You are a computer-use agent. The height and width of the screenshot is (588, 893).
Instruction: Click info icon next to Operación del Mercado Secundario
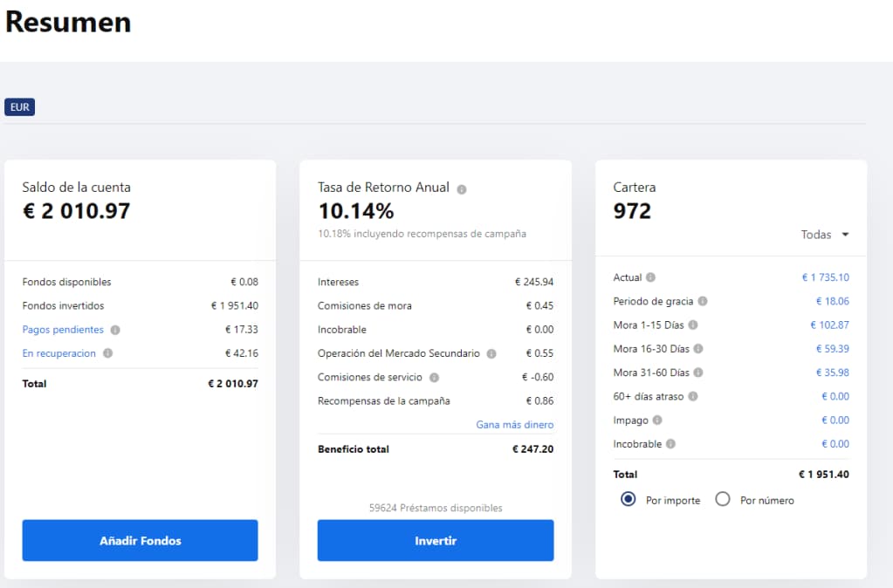pos(491,353)
